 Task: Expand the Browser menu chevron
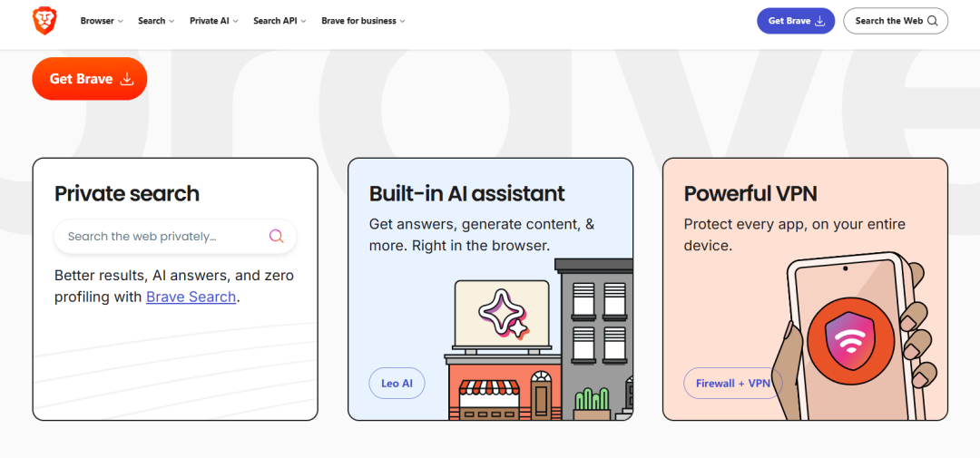click(x=121, y=21)
